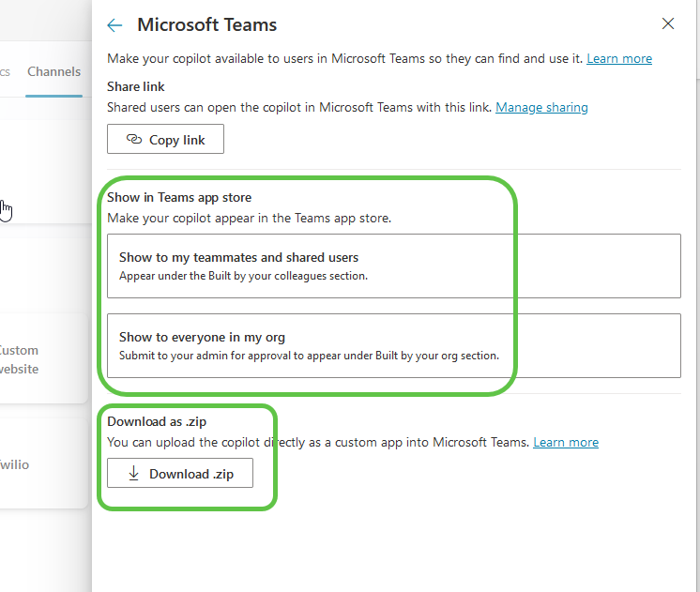Click the Show in Teams app store heading

(x=179, y=197)
